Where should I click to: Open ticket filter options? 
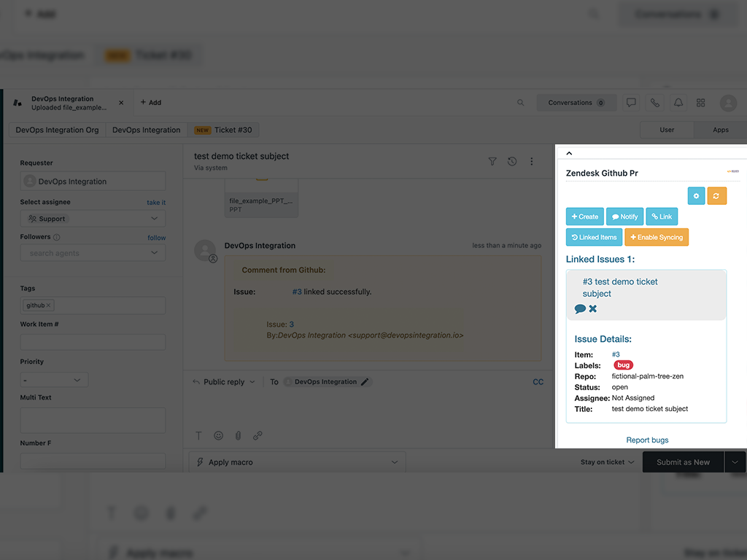click(492, 162)
